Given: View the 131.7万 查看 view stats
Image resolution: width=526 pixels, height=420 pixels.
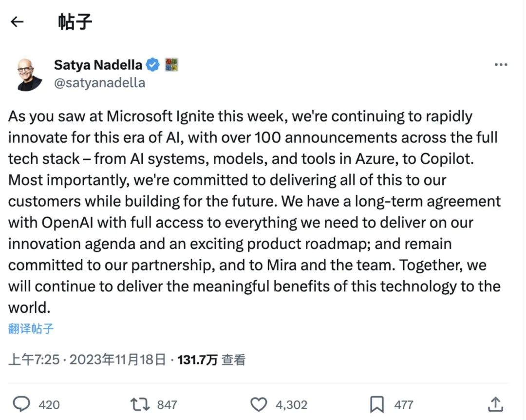Looking at the screenshot, I should click(x=211, y=360).
